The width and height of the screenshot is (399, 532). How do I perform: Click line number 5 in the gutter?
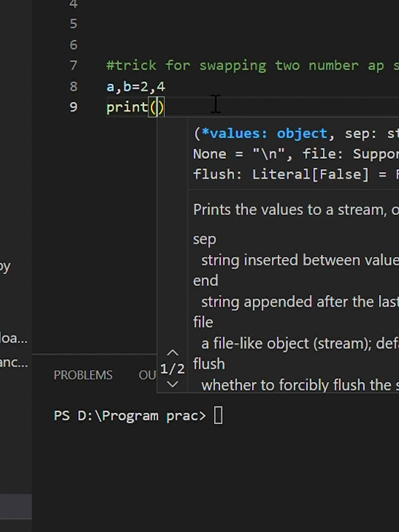[x=74, y=24]
